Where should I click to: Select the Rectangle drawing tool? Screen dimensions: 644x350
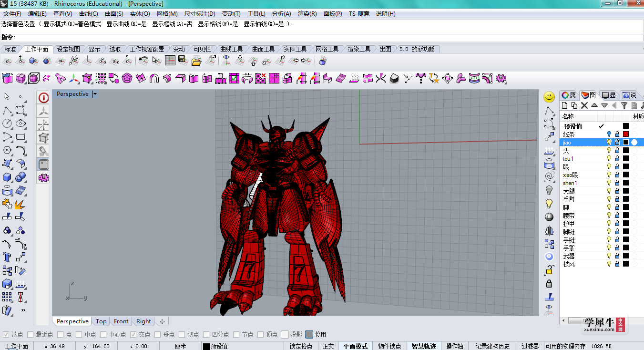(x=20, y=137)
